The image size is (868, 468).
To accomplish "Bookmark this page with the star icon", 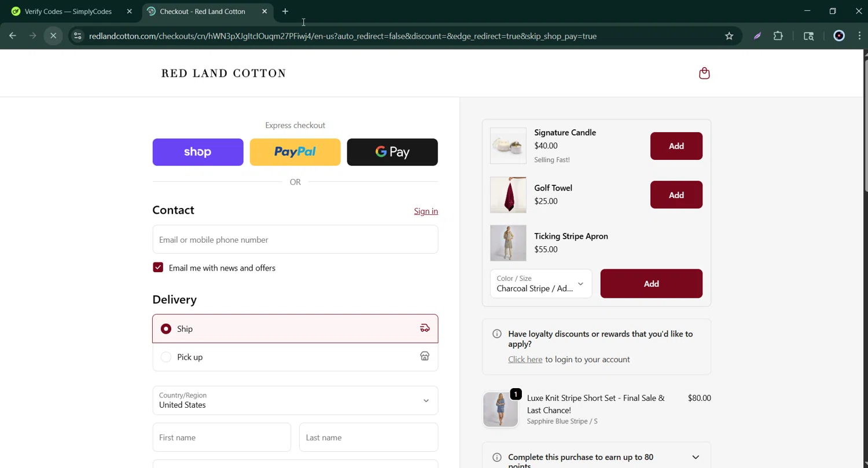I will (x=729, y=36).
